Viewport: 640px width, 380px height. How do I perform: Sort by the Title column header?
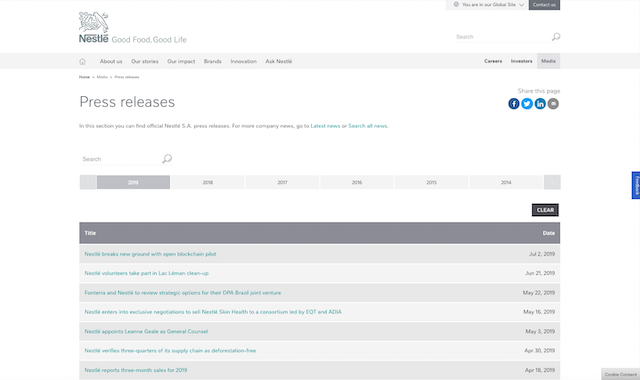click(90, 233)
